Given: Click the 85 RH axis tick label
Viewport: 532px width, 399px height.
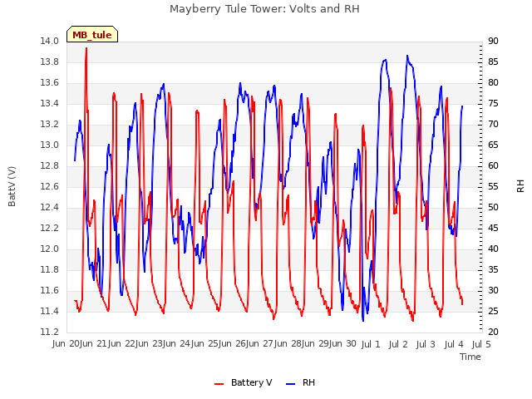Looking at the screenshot, I should [x=493, y=62].
